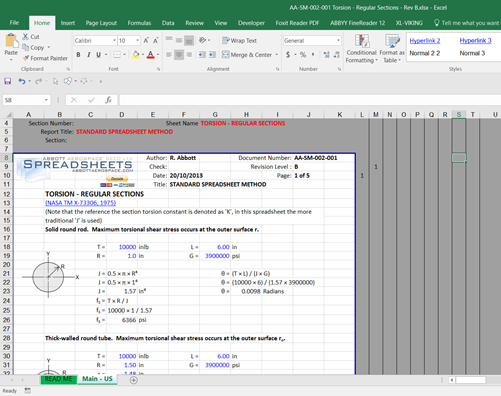Click the Wrap Text button
Image resolution: width=501 pixels, height=396 pixels.
[239, 40]
